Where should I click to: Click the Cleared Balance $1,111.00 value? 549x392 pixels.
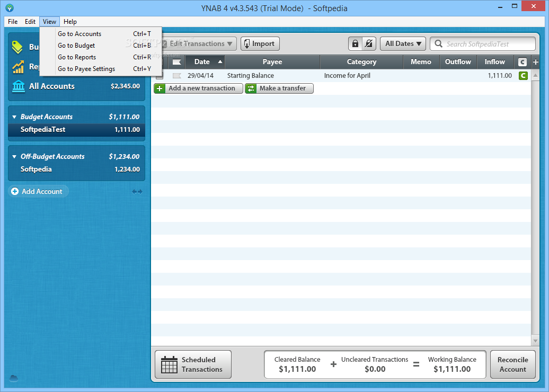pos(297,369)
